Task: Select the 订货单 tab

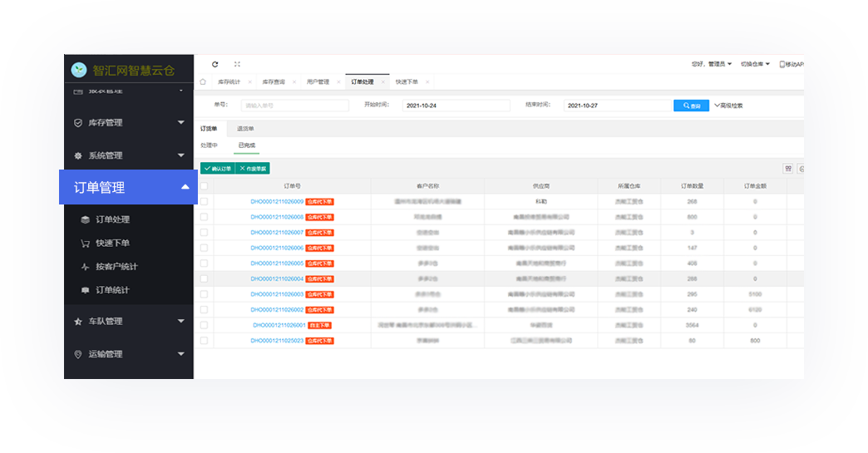Action: coord(209,129)
